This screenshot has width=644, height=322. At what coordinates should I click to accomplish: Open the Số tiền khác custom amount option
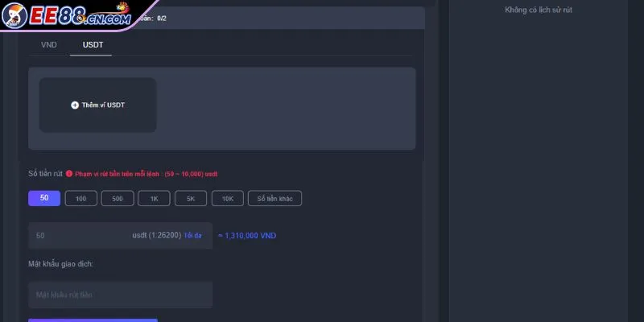(275, 198)
